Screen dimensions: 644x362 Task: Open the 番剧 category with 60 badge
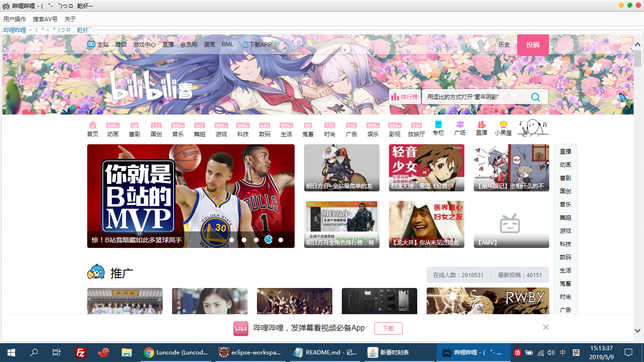pos(134,130)
